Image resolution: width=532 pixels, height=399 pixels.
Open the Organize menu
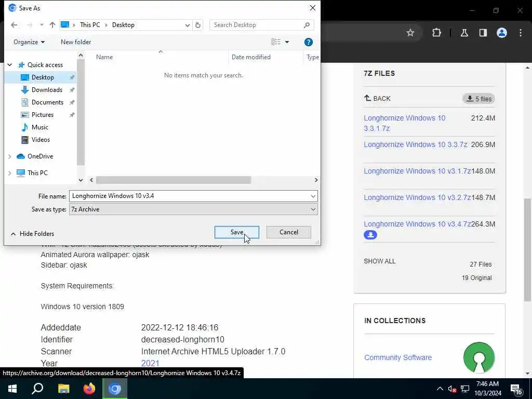click(x=29, y=42)
